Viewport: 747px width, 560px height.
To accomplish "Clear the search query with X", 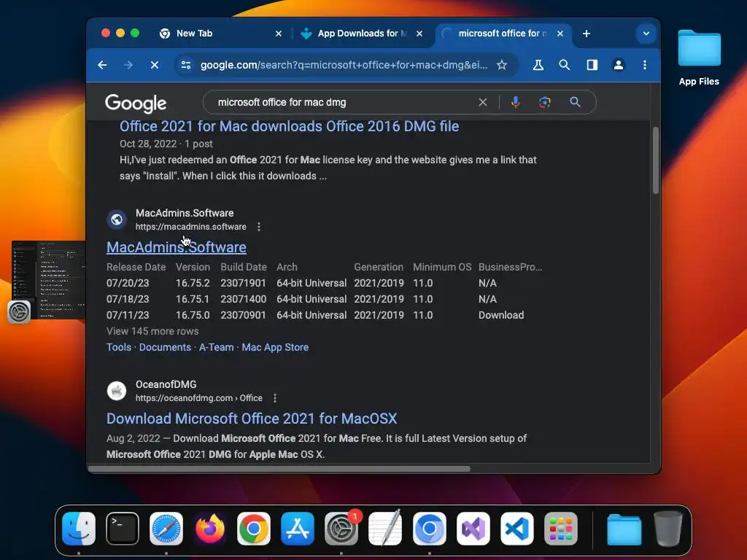I will [x=483, y=102].
